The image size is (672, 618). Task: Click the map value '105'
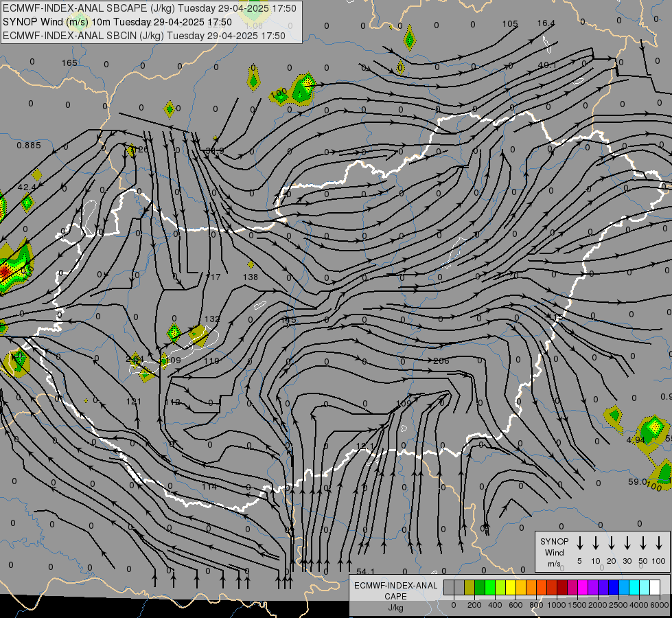coord(510,24)
